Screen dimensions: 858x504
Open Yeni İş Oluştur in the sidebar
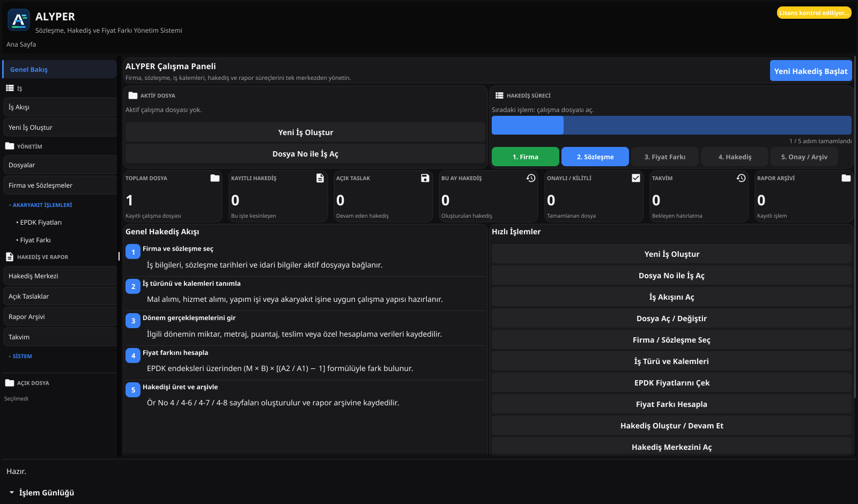60,128
